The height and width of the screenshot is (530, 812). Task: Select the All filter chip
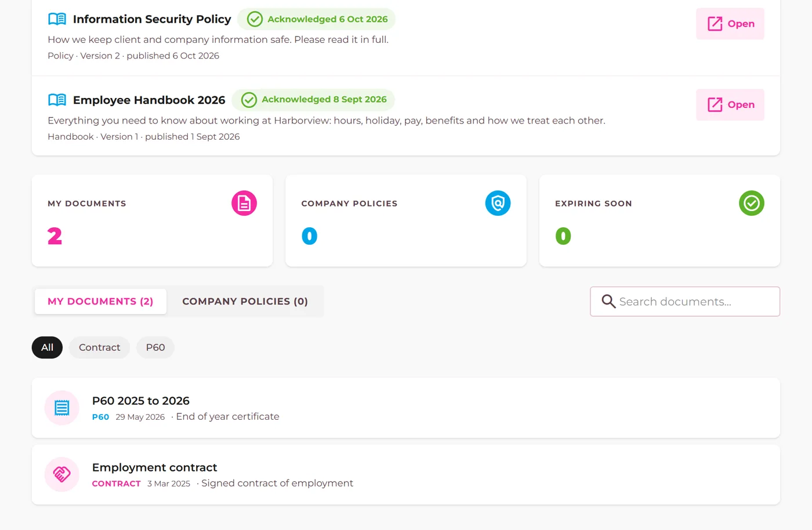[x=47, y=347]
